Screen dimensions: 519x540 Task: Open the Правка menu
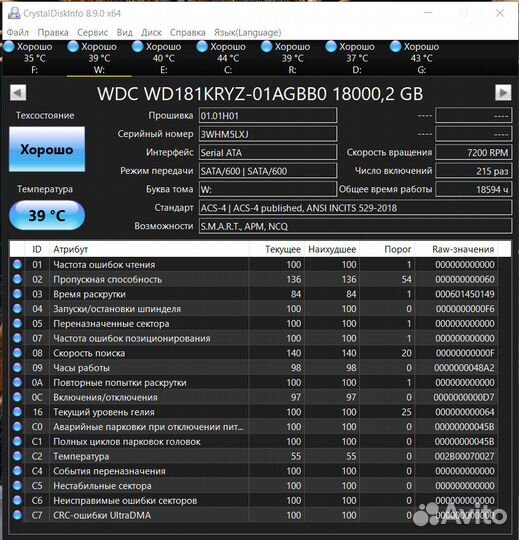click(x=53, y=33)
